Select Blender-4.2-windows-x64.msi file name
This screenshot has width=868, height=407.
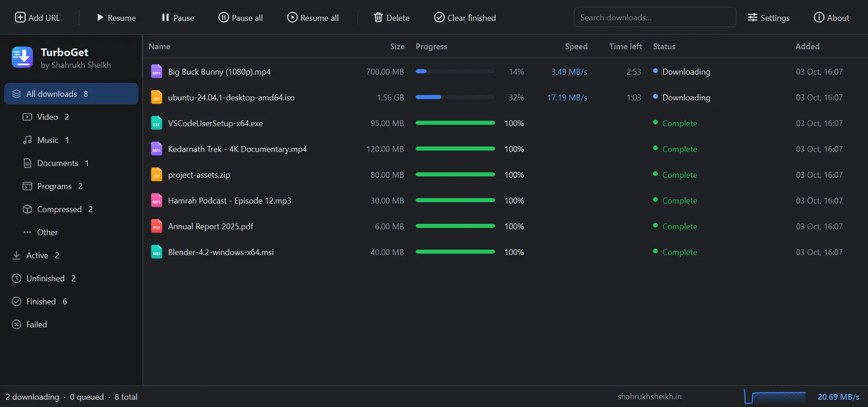(221, 252)
